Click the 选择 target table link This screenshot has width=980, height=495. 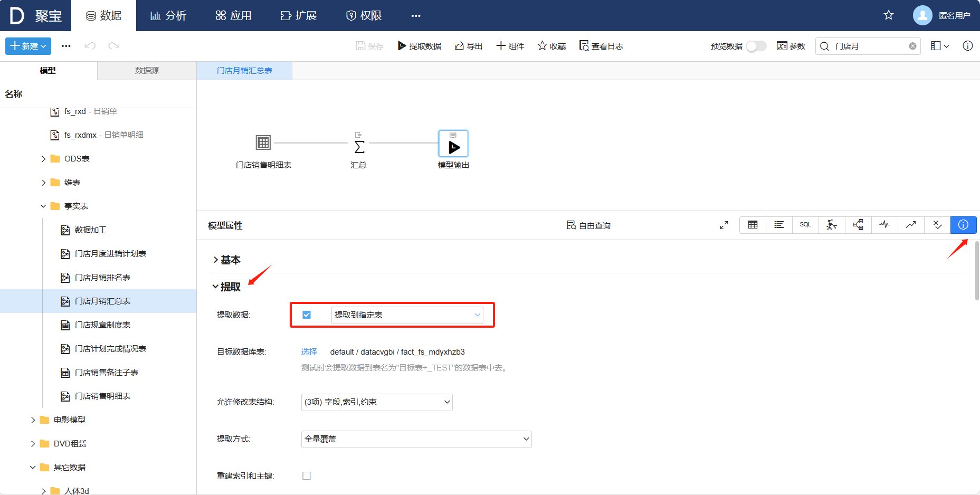309,351
